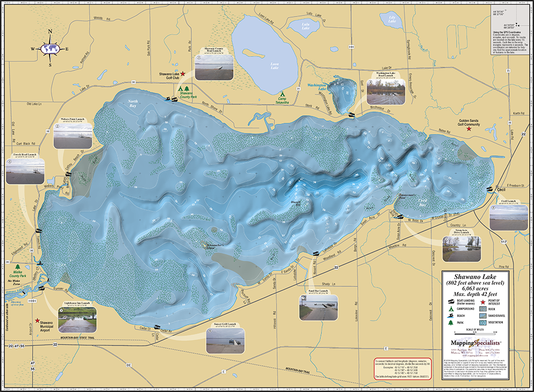The width and height of the screenshot is (534, 392).
Task: Click the 'Cecil' town label
Action: coord(501,189)
